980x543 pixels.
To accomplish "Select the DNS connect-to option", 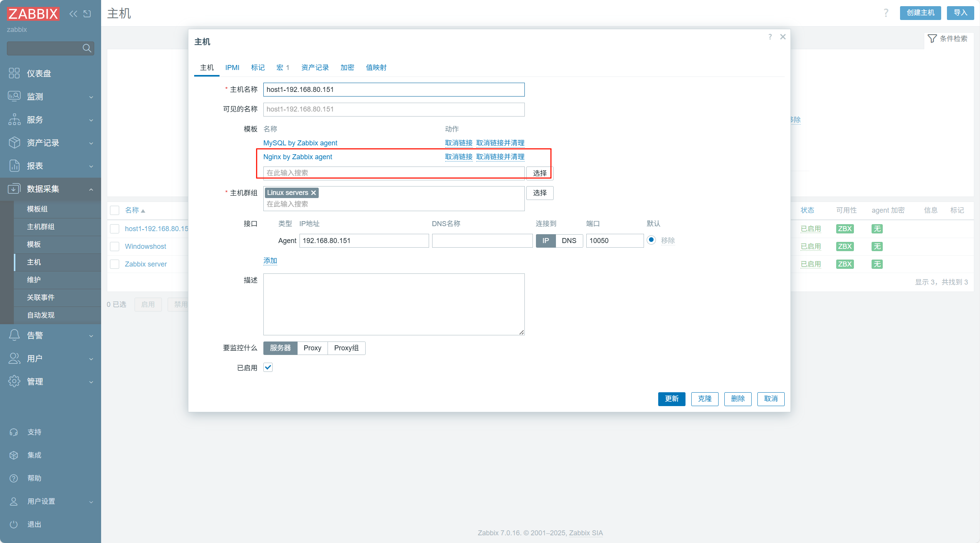I will click(x=569, y=240).
